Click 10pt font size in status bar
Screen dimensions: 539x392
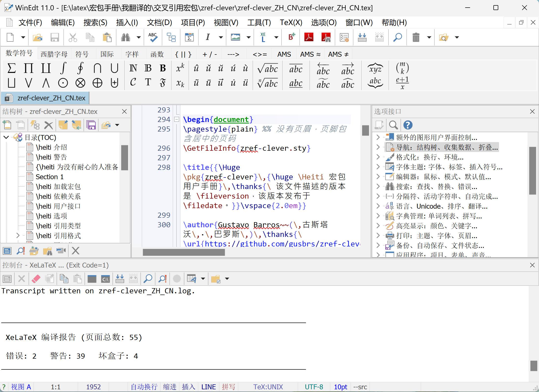pos(341,387)
